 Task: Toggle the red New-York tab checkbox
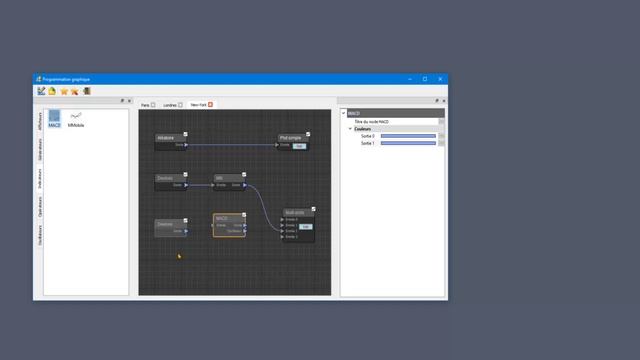[x=210, y=104]
